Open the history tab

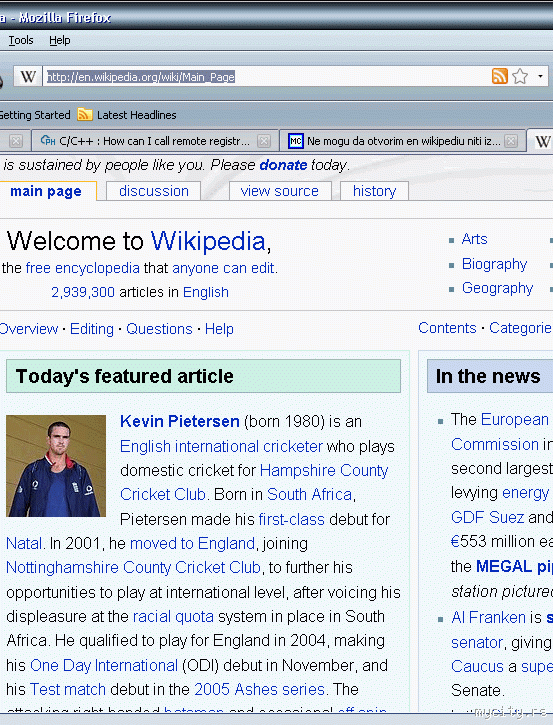[375, 191]
